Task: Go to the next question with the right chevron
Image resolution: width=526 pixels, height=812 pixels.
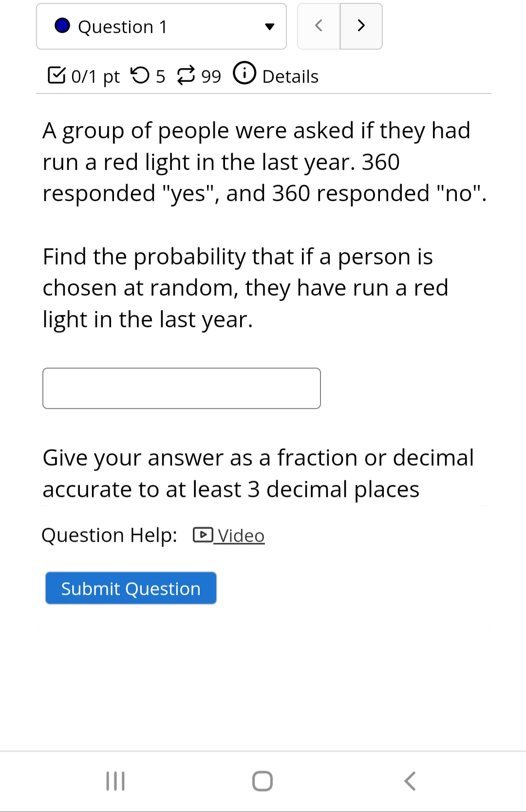Action: tap(361, 26)
